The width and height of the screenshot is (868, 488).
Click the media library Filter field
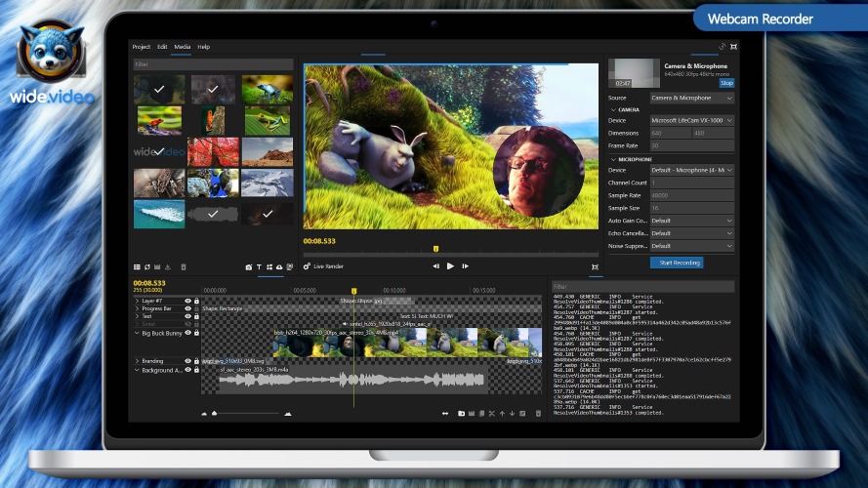point(213,64)
